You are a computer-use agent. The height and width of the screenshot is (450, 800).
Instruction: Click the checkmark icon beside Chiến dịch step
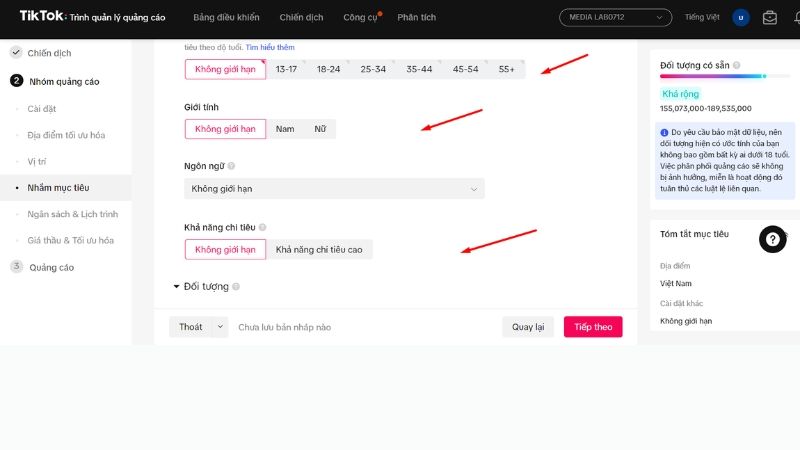(x=16, y=53)
